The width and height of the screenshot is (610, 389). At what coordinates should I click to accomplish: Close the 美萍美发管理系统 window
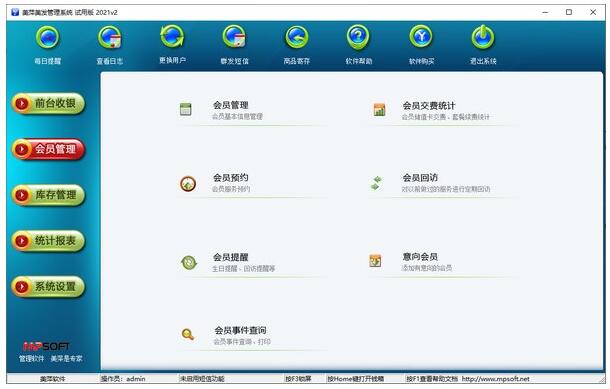[x=593, y=12]
